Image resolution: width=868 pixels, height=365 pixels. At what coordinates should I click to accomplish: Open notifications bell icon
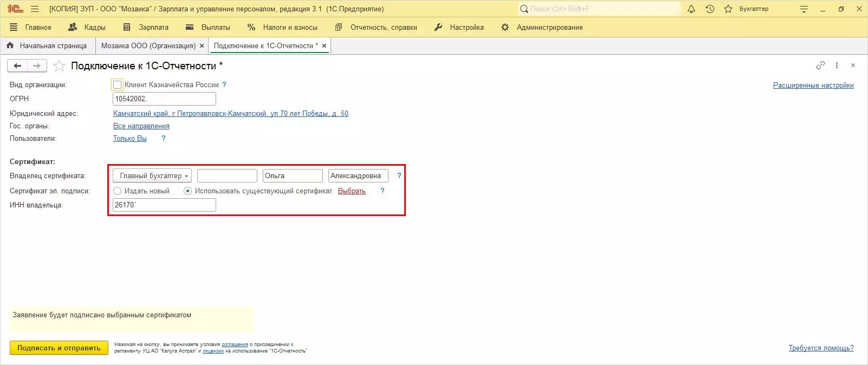pos(691,9)
